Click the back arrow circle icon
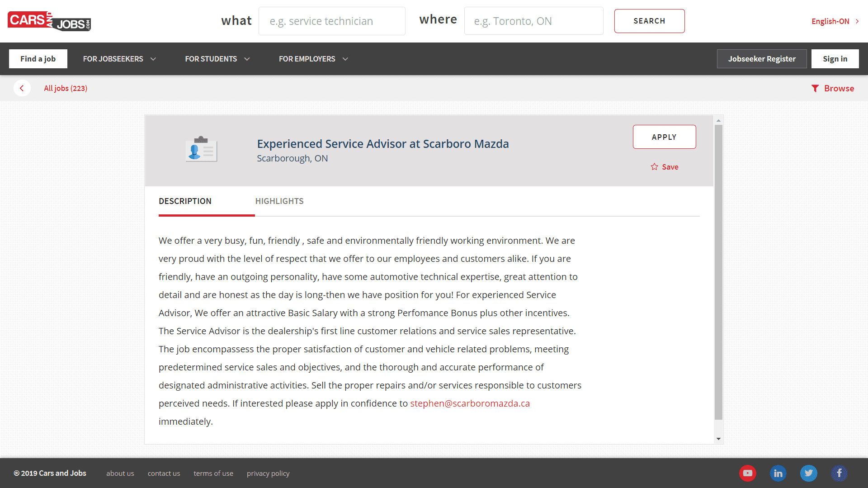The image size is (868, 488). tap(22, 88)
